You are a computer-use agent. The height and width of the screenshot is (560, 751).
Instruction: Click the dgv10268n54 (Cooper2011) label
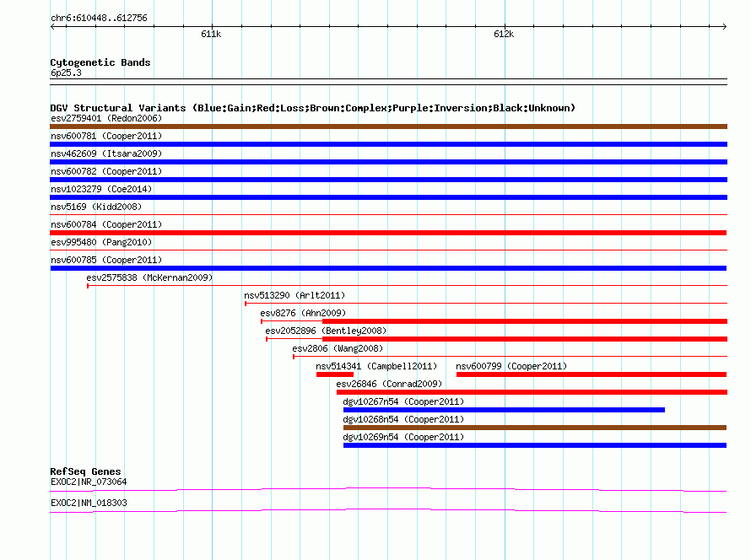coord(403,419)
